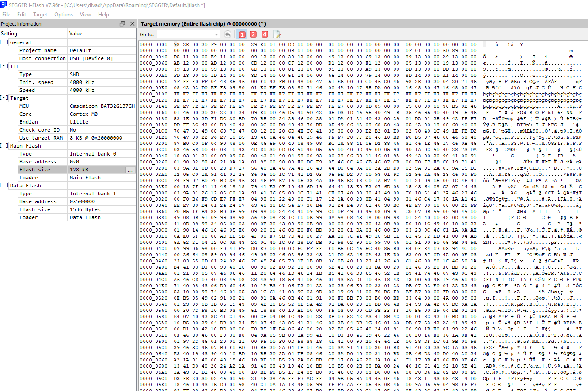Click the Value column header
This screenshot has height=391, width=588.
coord(102,34)
